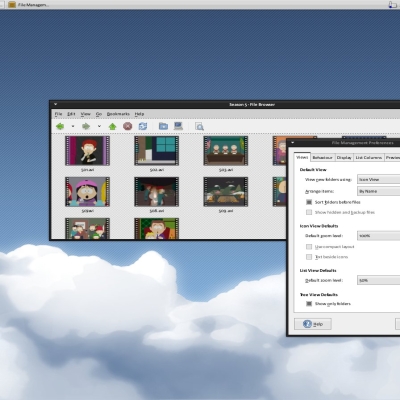Enable Show hidden and backup files

coord(309,212)
